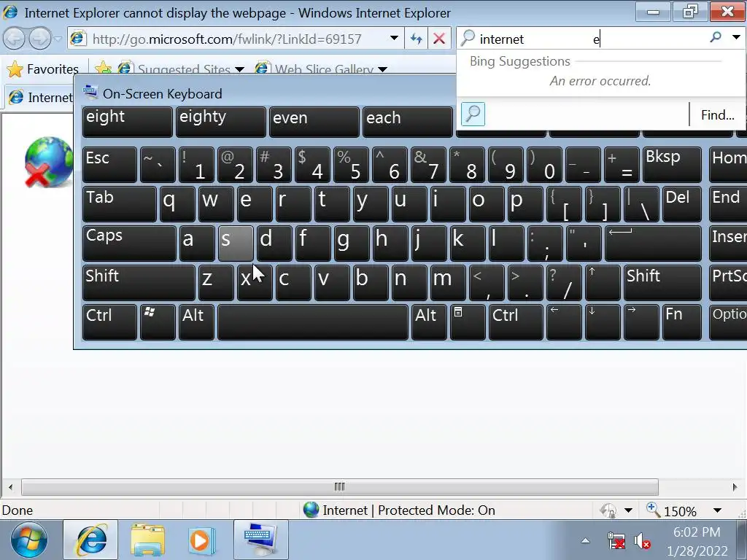Click the spacebar on On-Screen Keyboard
The width and height of the screenshot is (747, 560).
(x=313, y=322)
